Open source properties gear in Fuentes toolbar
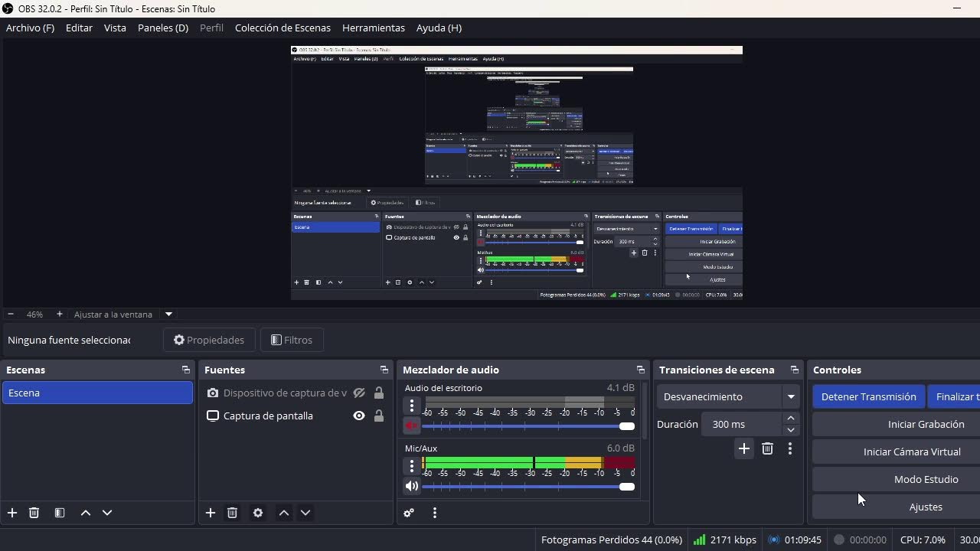This screenshot has width=980, height=551. [x=258, y=513]
